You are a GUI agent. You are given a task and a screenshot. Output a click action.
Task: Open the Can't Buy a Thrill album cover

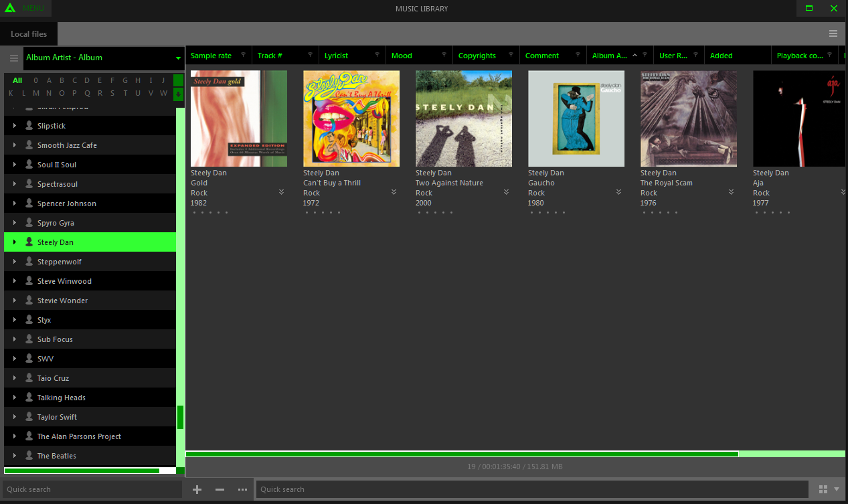click(351, 118)
